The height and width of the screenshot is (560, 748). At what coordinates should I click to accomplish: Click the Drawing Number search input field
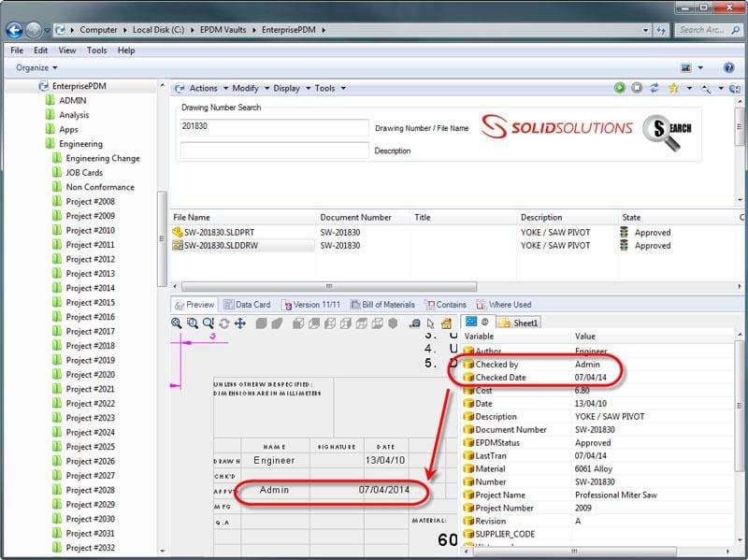point(274,127)
